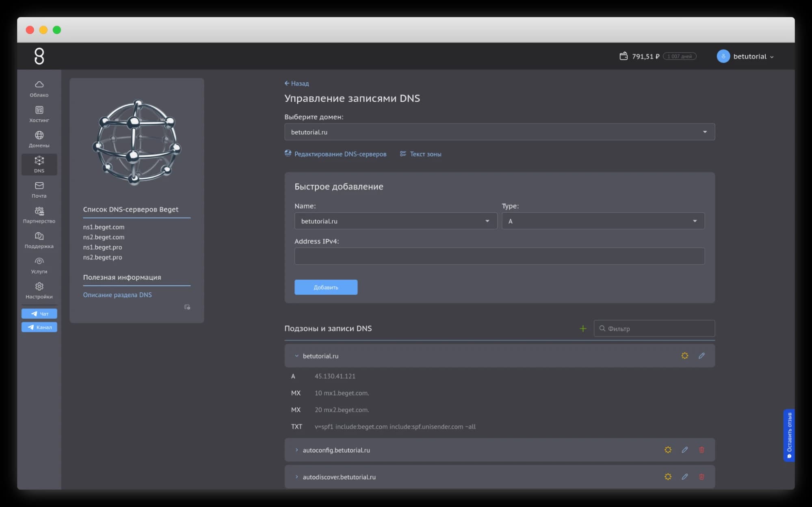Screen dimensions: 812x507
Task: Open the betutorial account dropdown
Action: [754, 56]
